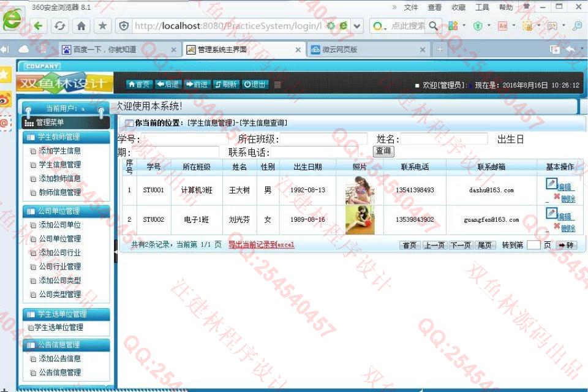Open 添加公司行业 in sidebar
The height and width of the screenshot is (392, 588).
[x=59, y=253]
